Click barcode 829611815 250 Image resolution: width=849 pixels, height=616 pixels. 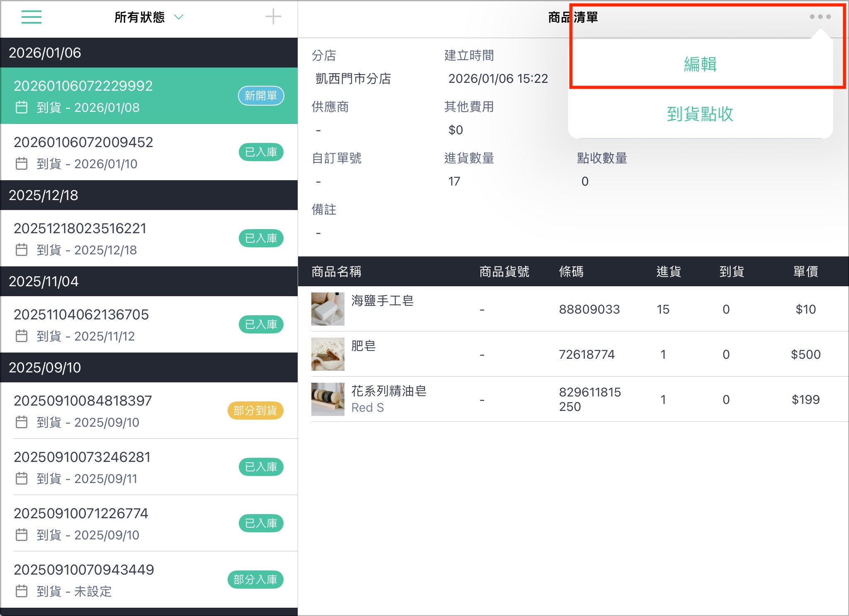pyautogui.click(x=590, y=399)
